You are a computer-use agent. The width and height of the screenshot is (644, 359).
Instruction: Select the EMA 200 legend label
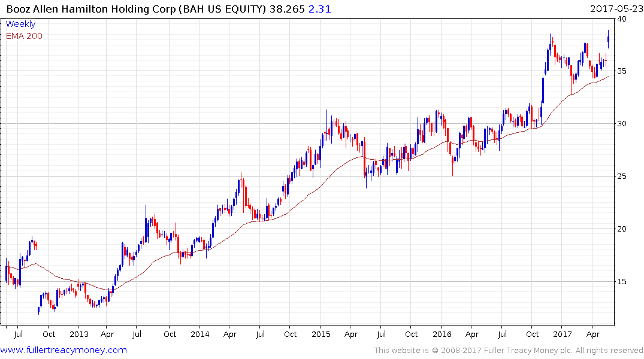click(24, 36)
